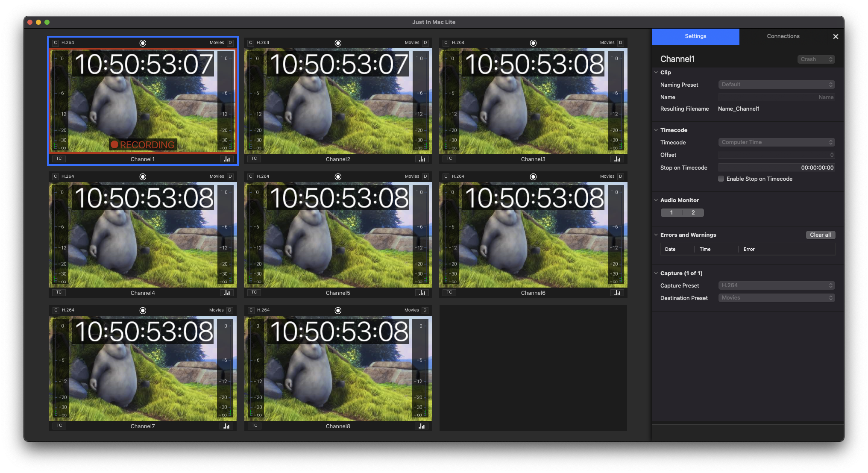The height and width of the screenshot is (473, 868).
Task: Click the record button on Channel8
Action: [338, 310]
